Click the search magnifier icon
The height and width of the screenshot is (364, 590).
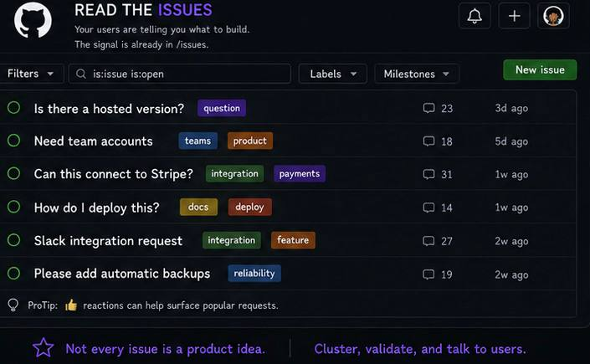(x=81, y=74)
